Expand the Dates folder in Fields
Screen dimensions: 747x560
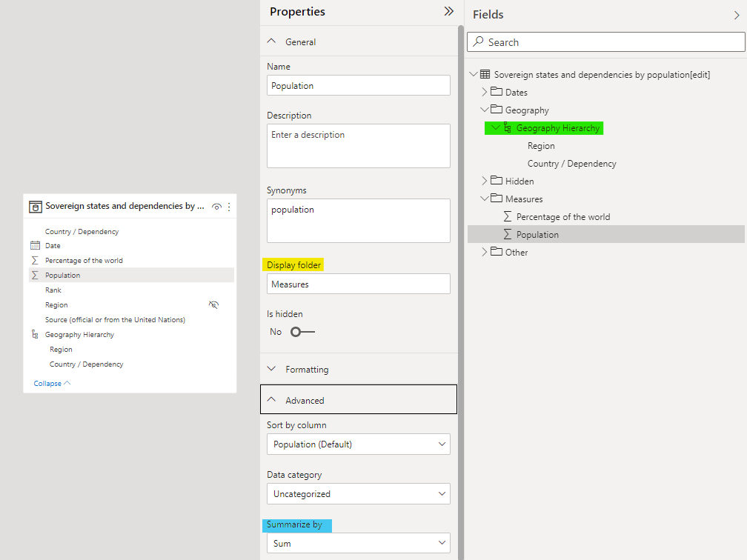[485, 93]
